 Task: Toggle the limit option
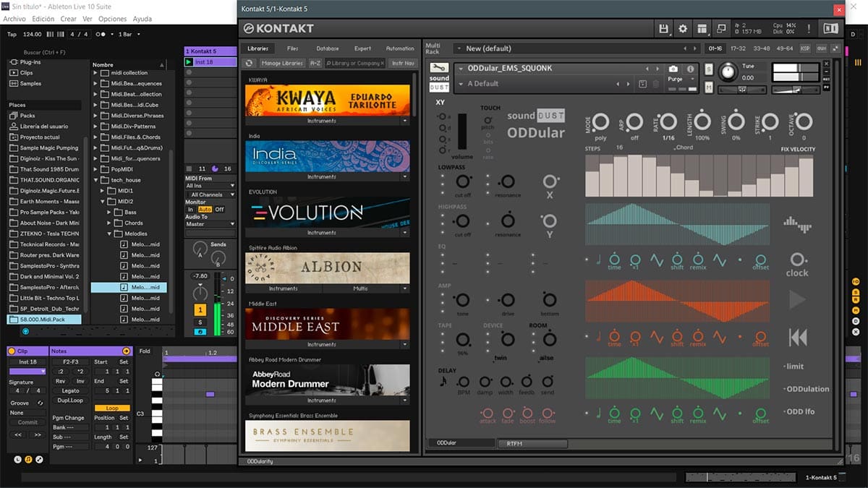(793, 367)
